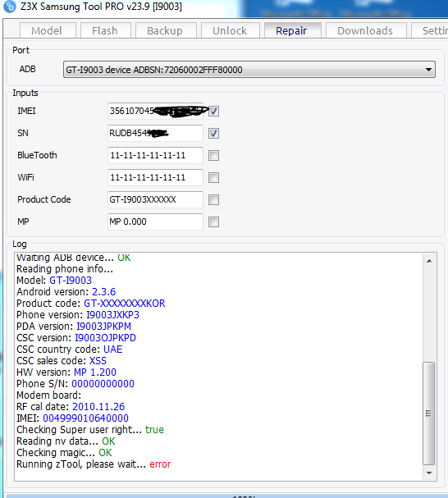Viewport: 448px width, 498px height.
Task: Click 'Modem board:' log line
Action: (x=49, y=395)
